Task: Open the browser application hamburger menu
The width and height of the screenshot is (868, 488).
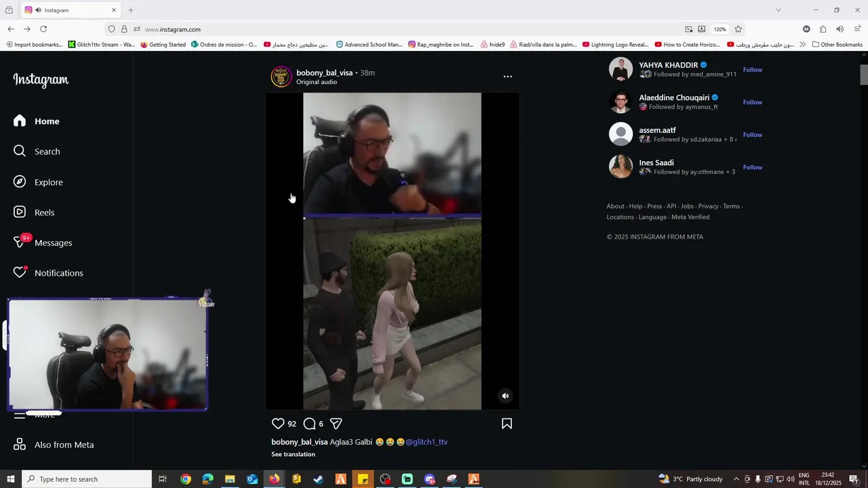Action: pyautogui.click(x=858, y=29)
